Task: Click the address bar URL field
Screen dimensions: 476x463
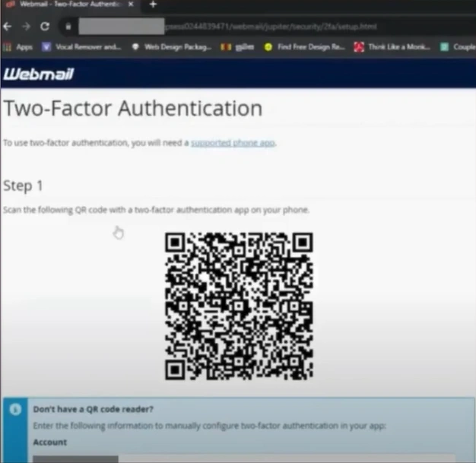Action: tap(267, 27)
